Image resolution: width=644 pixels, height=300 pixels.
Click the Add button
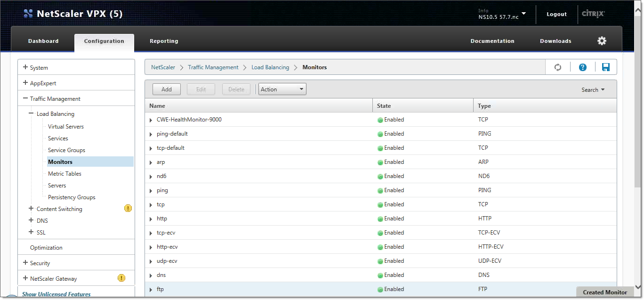167,89
